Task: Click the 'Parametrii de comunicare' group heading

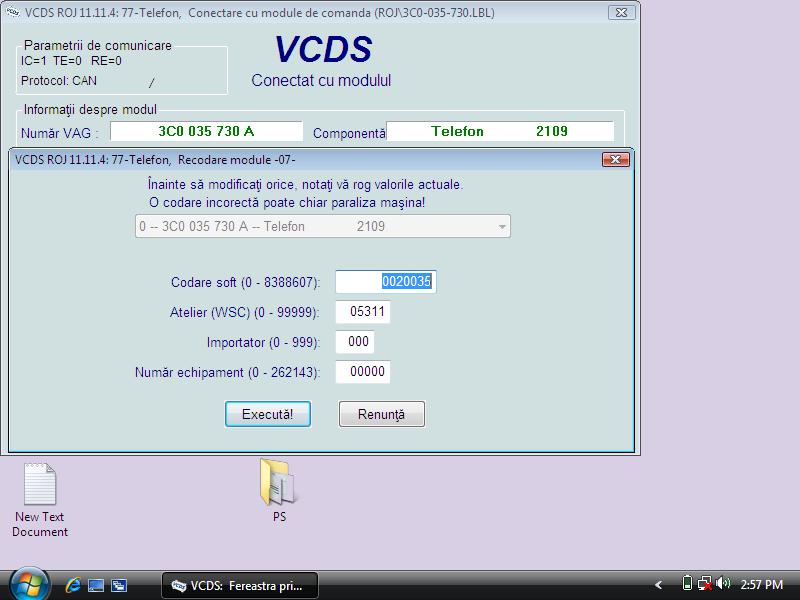Action: tap(97, 45)
